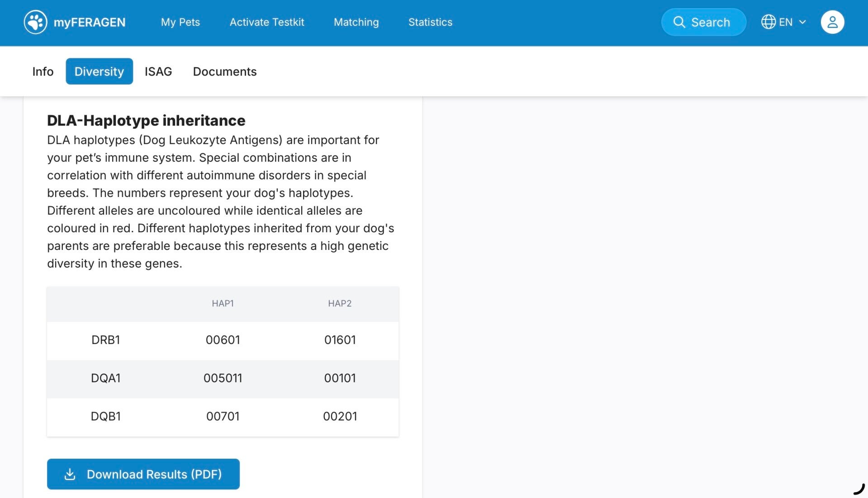Select the DQA1 row label

pyautogui.click(x=105, y=378)
